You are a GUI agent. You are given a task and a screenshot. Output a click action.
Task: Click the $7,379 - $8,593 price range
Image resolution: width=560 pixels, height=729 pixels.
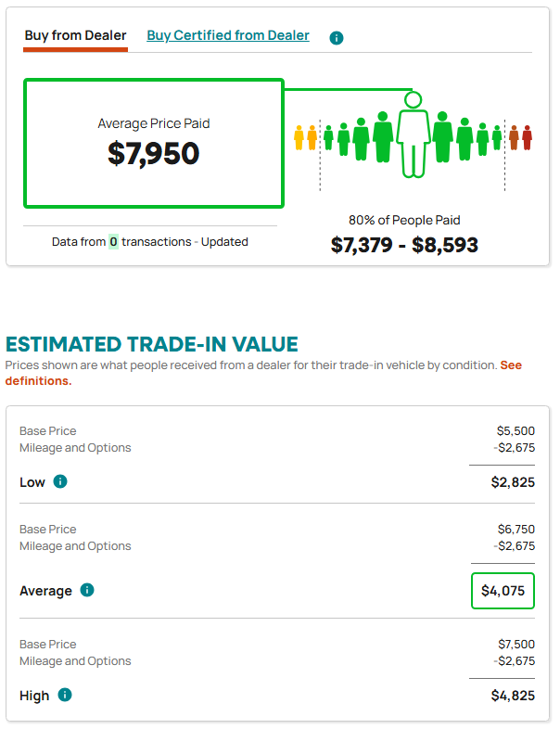pos(404,245)
